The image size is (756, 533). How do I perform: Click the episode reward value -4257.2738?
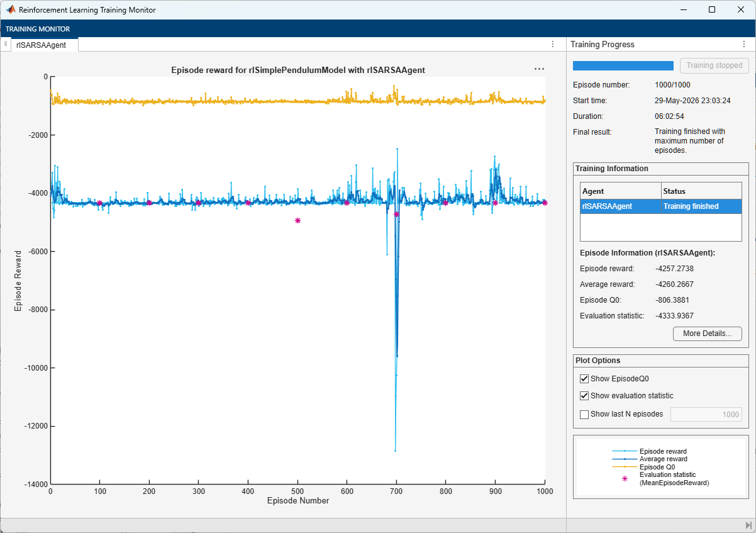point(674,269)
